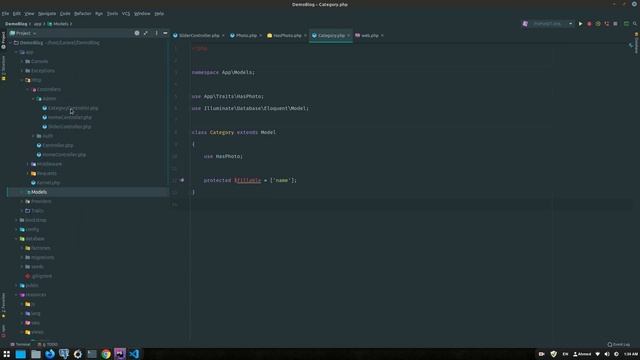Click the Listen for PHP Debug Connections icon

point(607,24)
